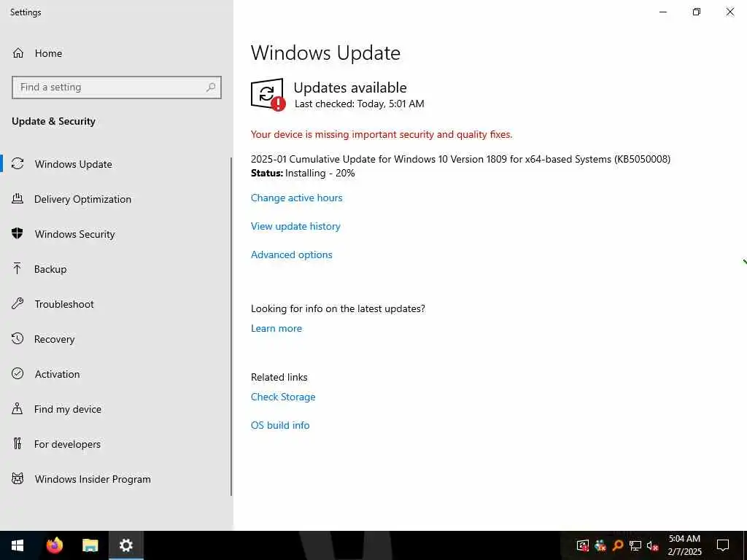Open Advanced options link
The height and width of the screenshot is (560, 747).
[292, 254]
